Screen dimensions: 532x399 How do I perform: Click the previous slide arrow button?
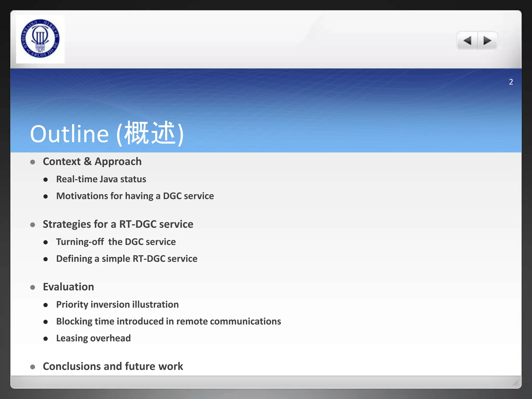tap(467, 41)
